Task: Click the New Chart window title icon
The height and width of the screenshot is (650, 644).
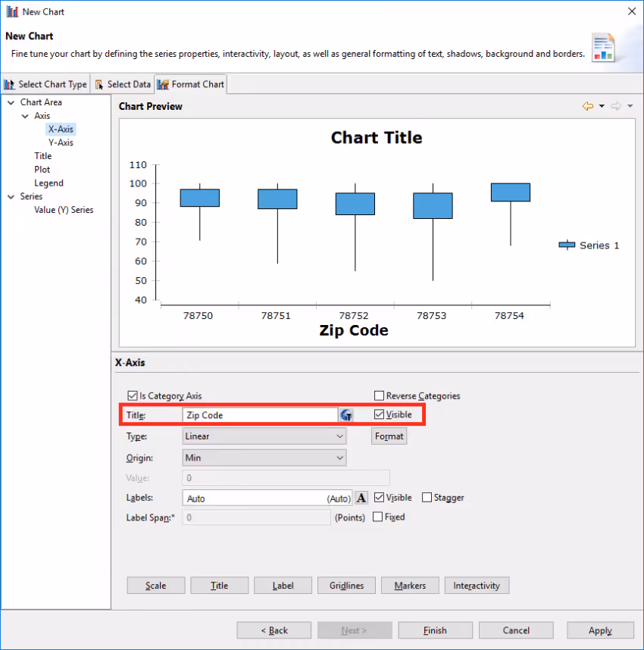Action: click(12, 11)
